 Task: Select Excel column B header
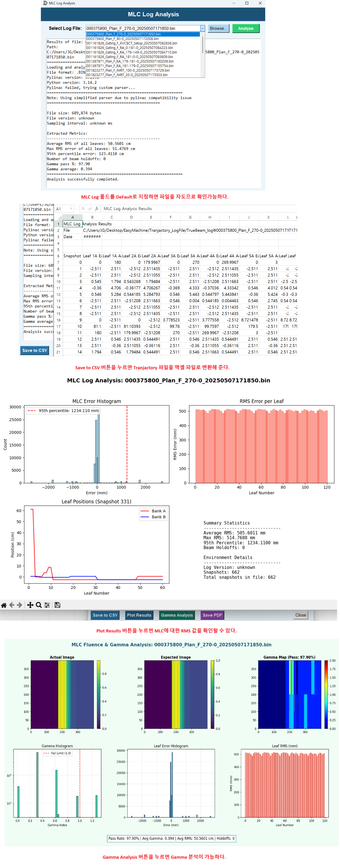(x=92, y=217)
